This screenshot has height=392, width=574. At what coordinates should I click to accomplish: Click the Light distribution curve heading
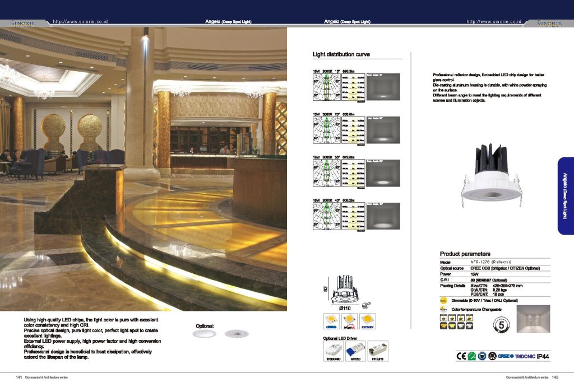click(x=341, y=54)
